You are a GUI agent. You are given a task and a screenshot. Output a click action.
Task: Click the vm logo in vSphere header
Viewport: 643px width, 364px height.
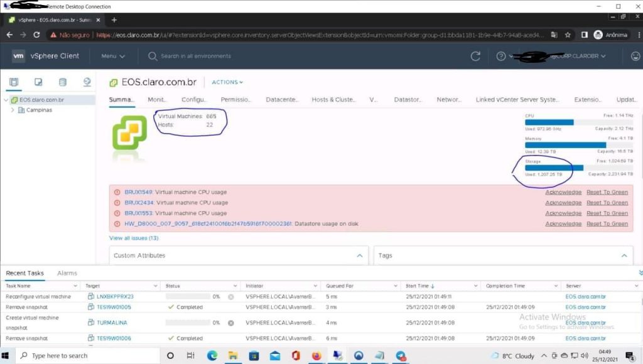coord(18,56)
